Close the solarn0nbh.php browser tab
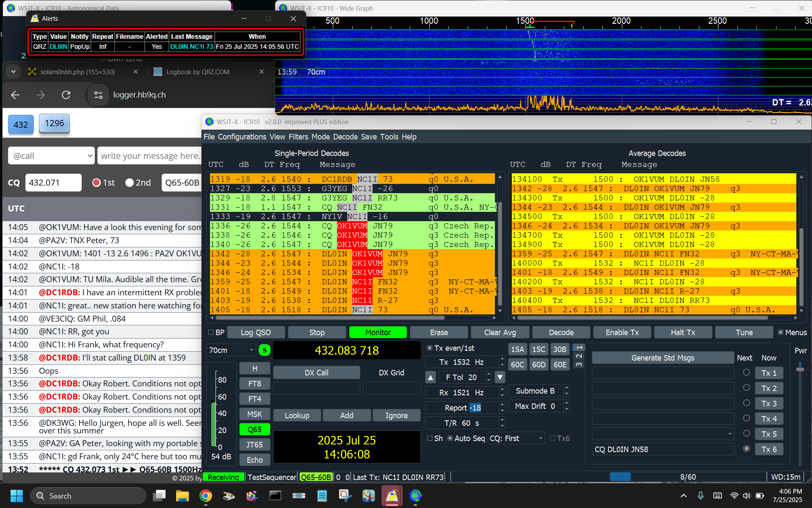The height and width of the screenshot is (508, 812). (x=135, y=72)
